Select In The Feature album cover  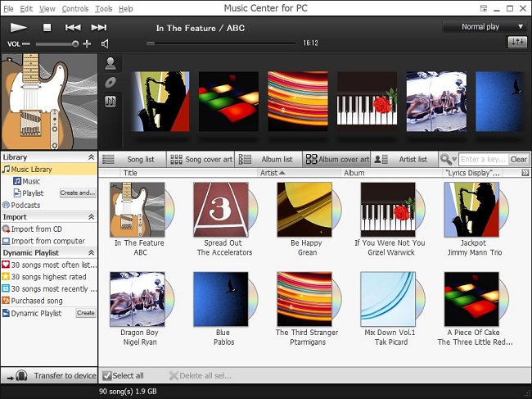(138, 210)
